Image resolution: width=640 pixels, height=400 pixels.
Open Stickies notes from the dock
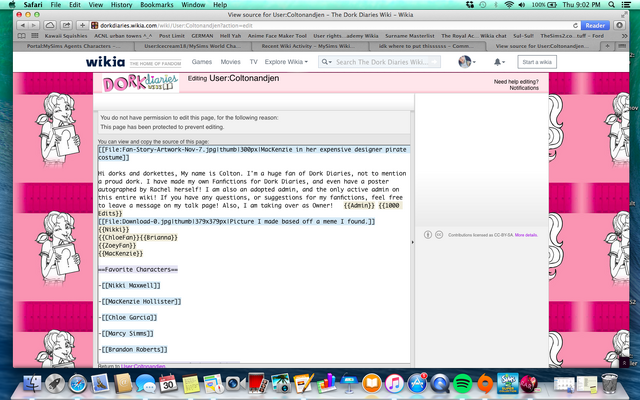click(191, 384)
